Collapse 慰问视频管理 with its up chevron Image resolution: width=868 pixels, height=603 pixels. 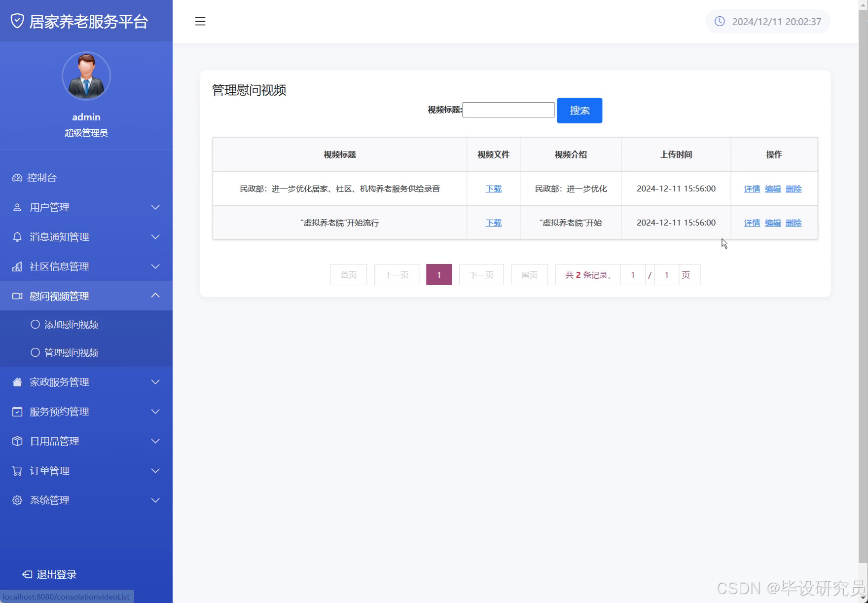pyautogui.click(x=155, y=295)
